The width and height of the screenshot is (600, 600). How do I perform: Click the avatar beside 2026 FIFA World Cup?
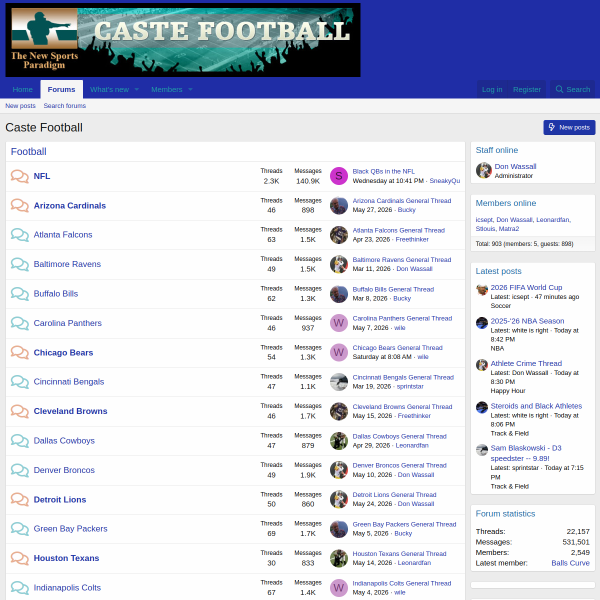click(x=482, y=290)
